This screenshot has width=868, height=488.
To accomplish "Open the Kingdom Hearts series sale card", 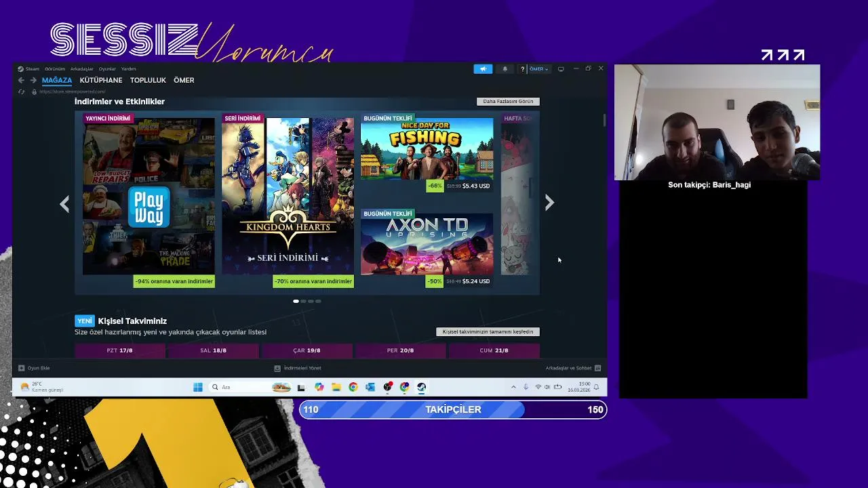I will point(288,200).
